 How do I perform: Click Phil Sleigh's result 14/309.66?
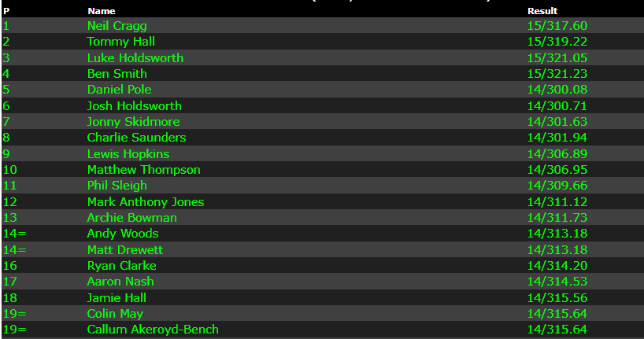[x=557, y=186]
